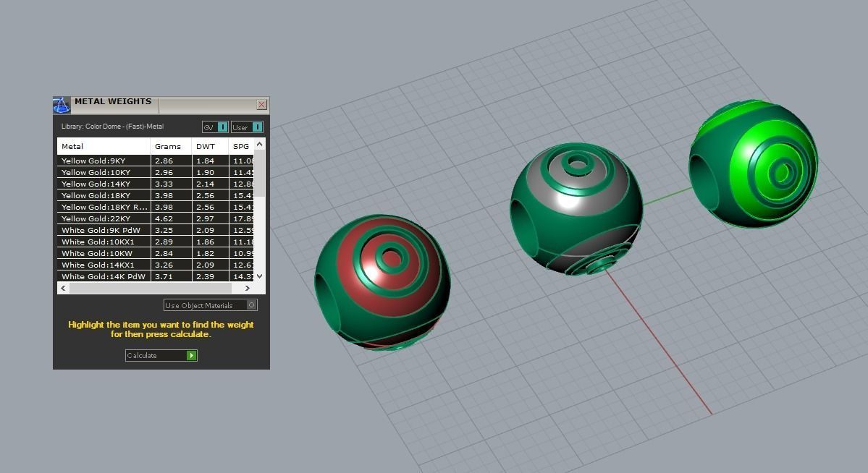Select the Yellow Gold:18KY R... row

(x=156, y=208)
